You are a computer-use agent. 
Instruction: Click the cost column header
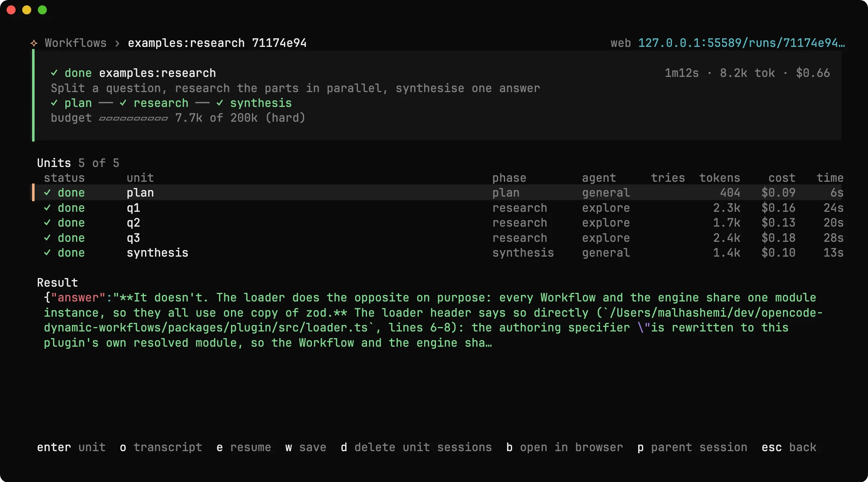pyautogui.click(x=782, y=178)
